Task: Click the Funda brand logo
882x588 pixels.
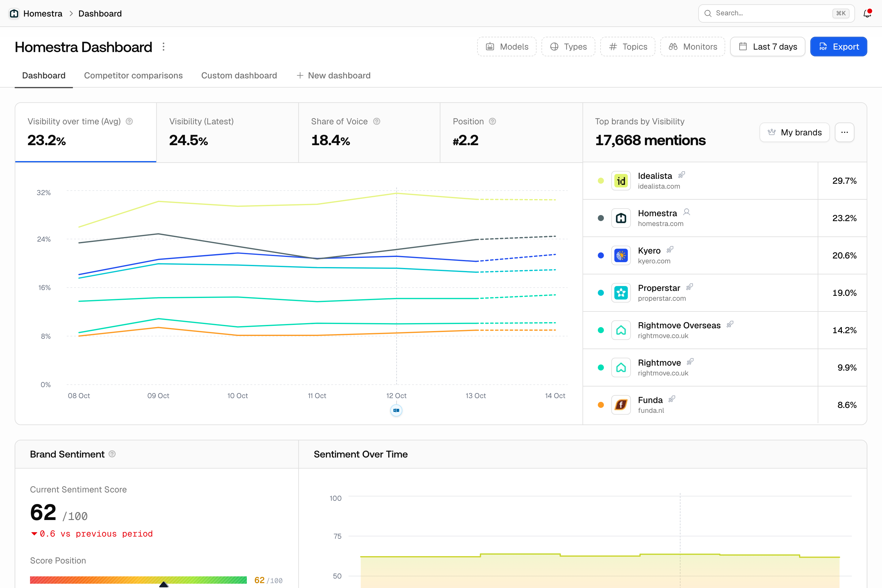Action: (621, 405)
